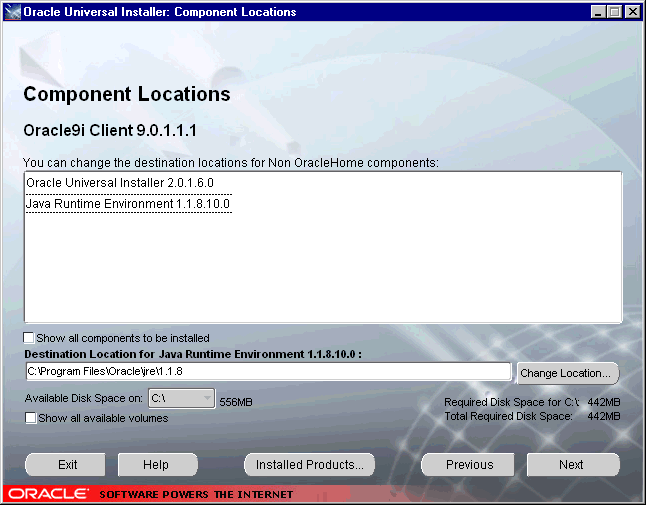Image resolution: width=646 pixels, height=505 pixels.
Task: Open the Installed Products... dialog
Action: coord(309,465)
